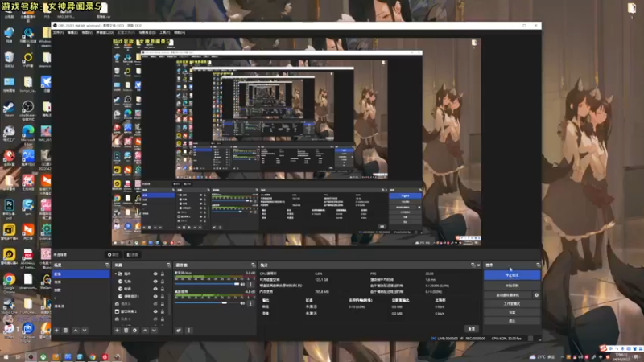
Task: Move scene down with Scenes down arrow
Action: (x=85, y=331)
